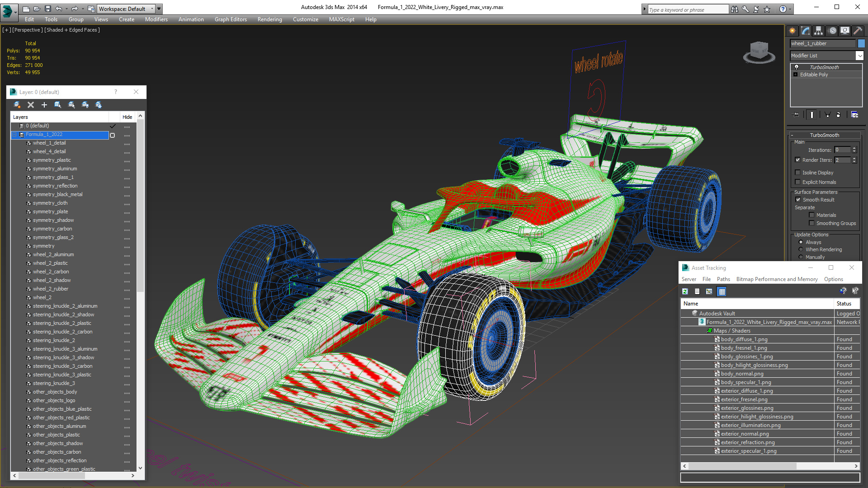
Task: Click the viewport [+] general menu label
Action: (6, 30)
